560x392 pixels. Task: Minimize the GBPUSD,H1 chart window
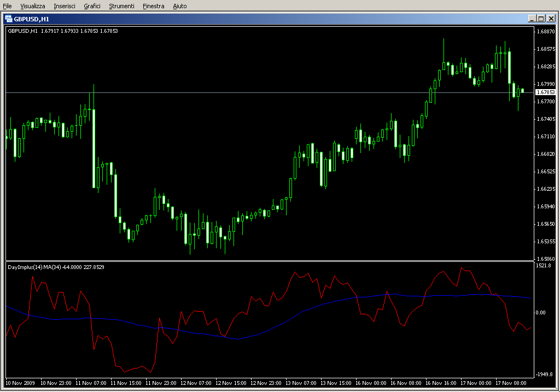point(532,19)
